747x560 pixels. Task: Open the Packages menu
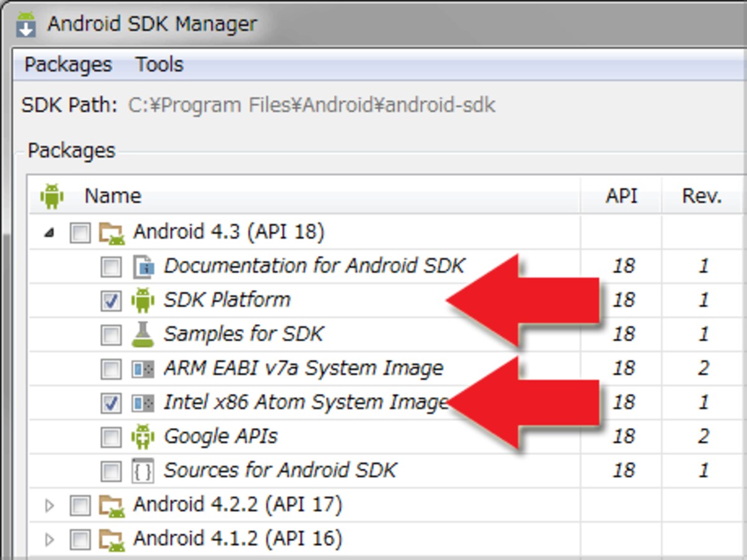[x=68, y=65]
